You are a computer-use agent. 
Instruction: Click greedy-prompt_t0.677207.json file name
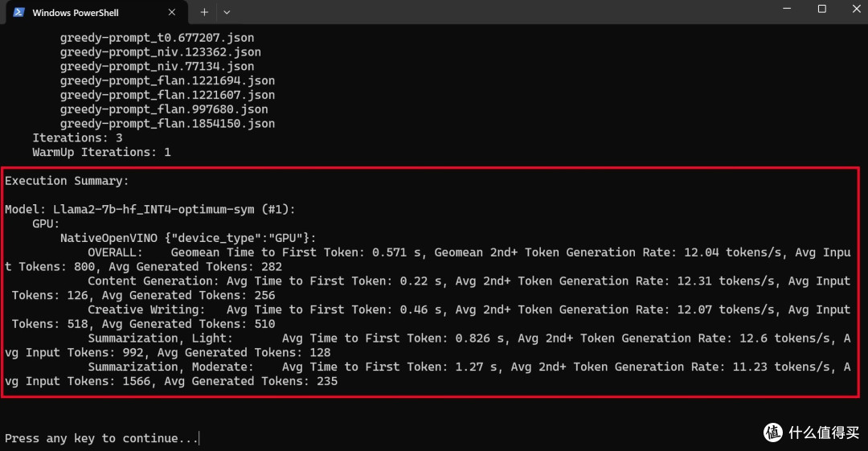pos(157,38)
